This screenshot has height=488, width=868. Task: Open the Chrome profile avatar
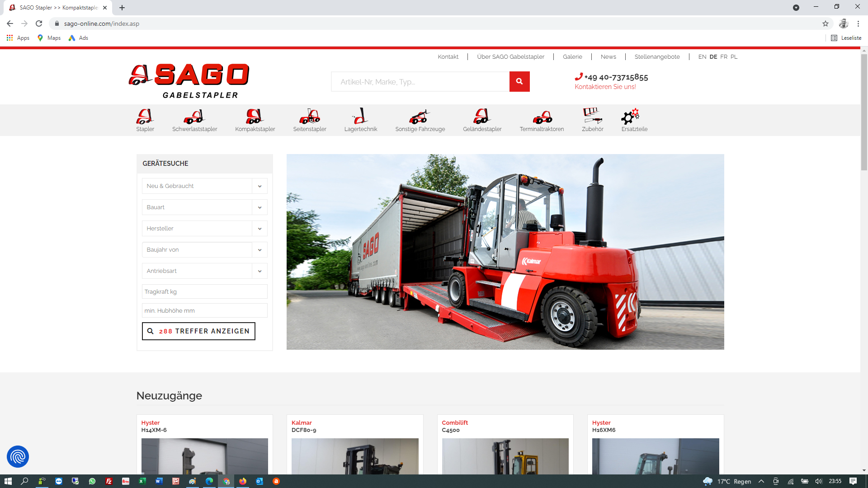(x=844, y=23)
